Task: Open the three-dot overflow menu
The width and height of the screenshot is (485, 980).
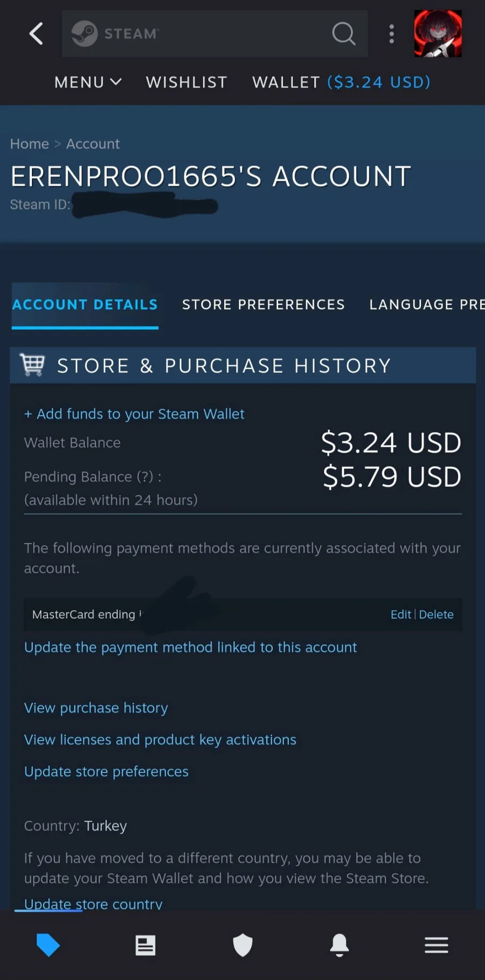Action: [x=392, y=33]
